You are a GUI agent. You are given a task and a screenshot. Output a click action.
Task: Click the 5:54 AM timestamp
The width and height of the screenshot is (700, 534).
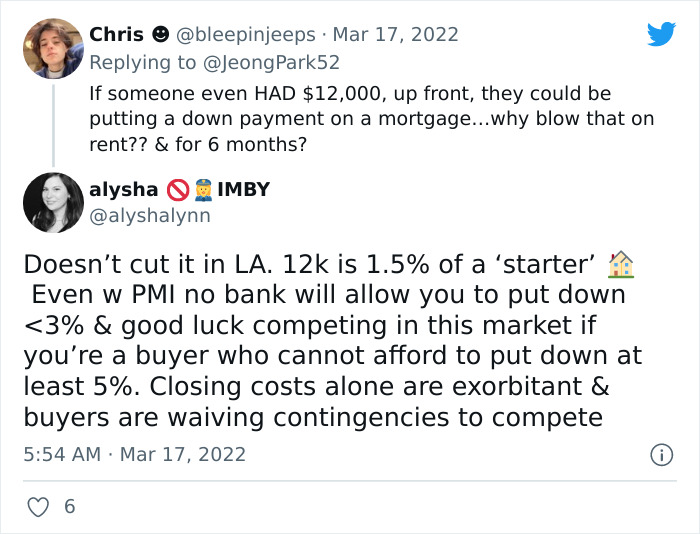click(62, 454)
